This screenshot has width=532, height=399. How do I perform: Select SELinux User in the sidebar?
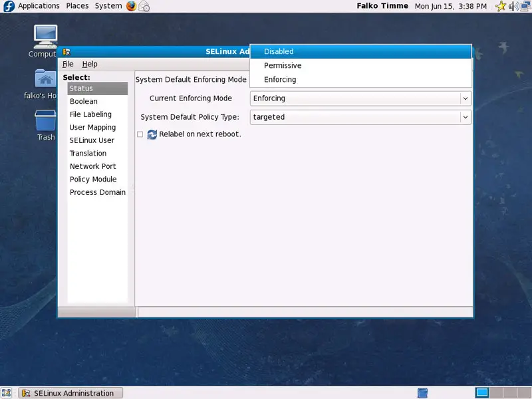(97, 140)
